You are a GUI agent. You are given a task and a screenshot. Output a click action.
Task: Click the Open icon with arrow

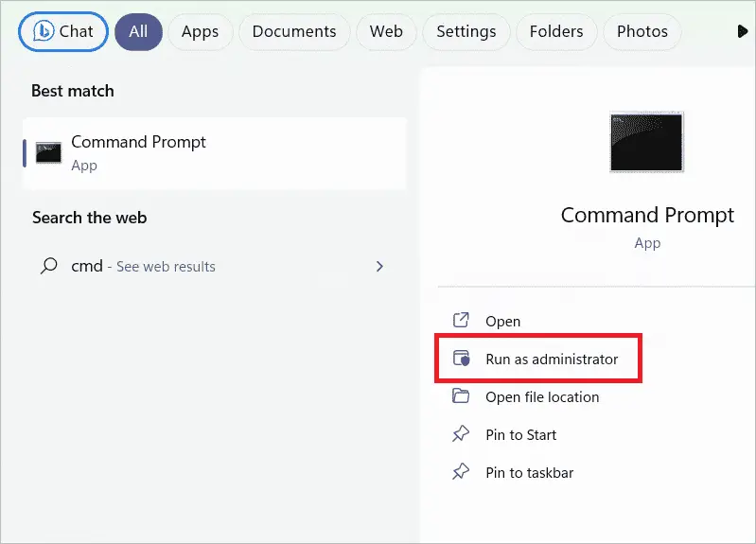[461, 320]
